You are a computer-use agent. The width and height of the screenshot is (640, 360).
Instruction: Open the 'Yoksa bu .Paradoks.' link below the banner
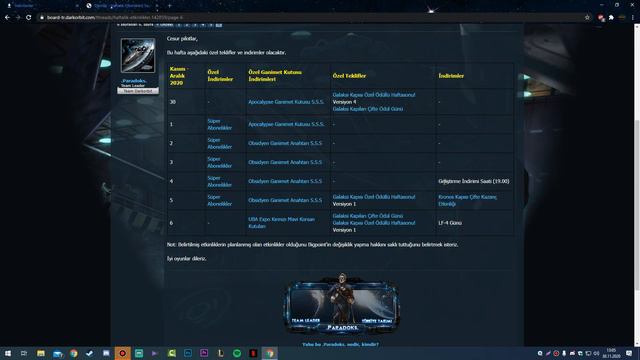[x=340, y=344]
